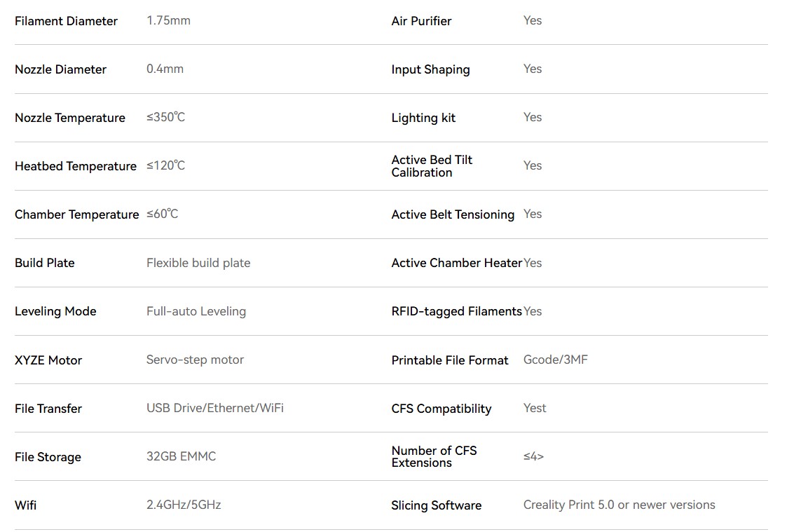Select the Gcode/3MF file format value
Image resolution: width=794 pixels, height=532 pixels.
[x=556, y=360]
